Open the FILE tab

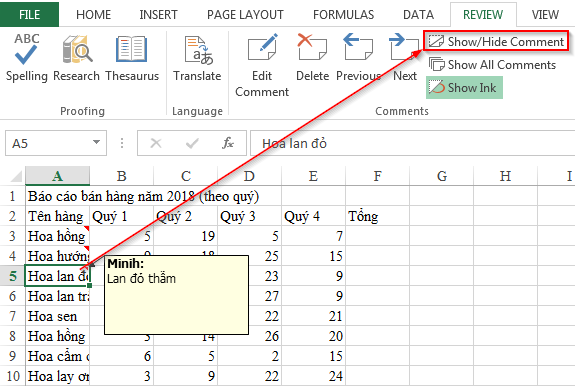click(x=29, y=15)
